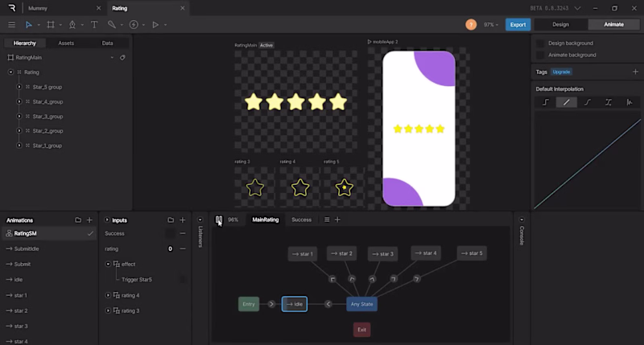
Task: Switch to Design mode
Action: (x=560, y=25)
